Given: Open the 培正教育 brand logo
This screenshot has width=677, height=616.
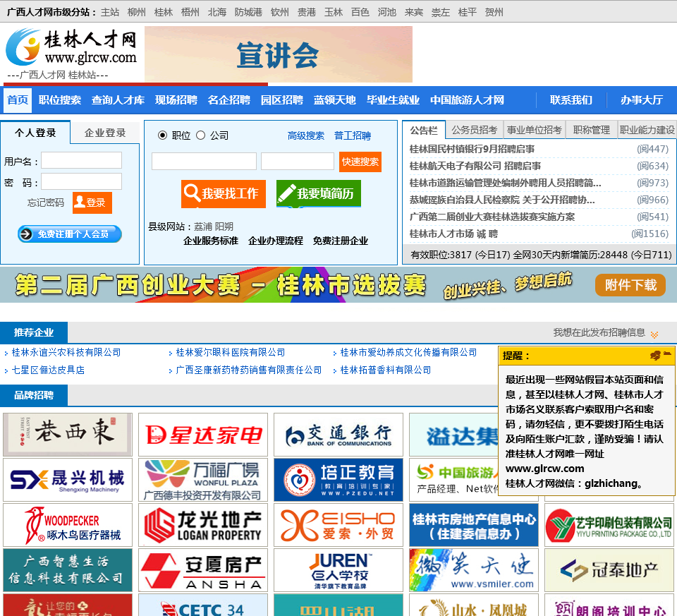Looking at the screenshot, I should point(338,480).
